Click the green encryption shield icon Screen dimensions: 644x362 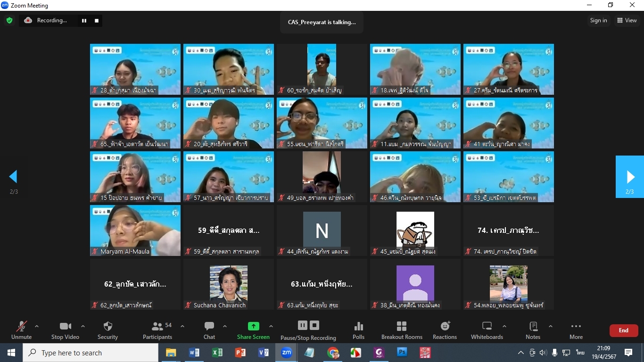(x=9, y=21)
